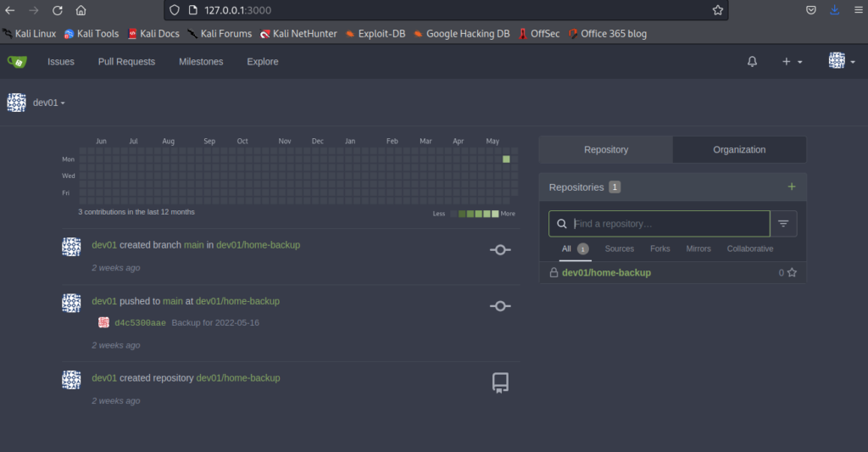Click the lock icon beside dev01/home-backup

(554, 272)
